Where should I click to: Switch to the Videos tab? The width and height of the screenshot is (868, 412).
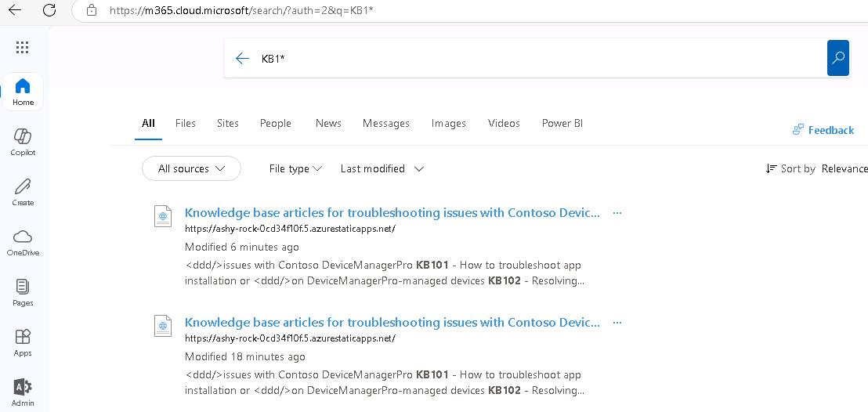(504, 124)
